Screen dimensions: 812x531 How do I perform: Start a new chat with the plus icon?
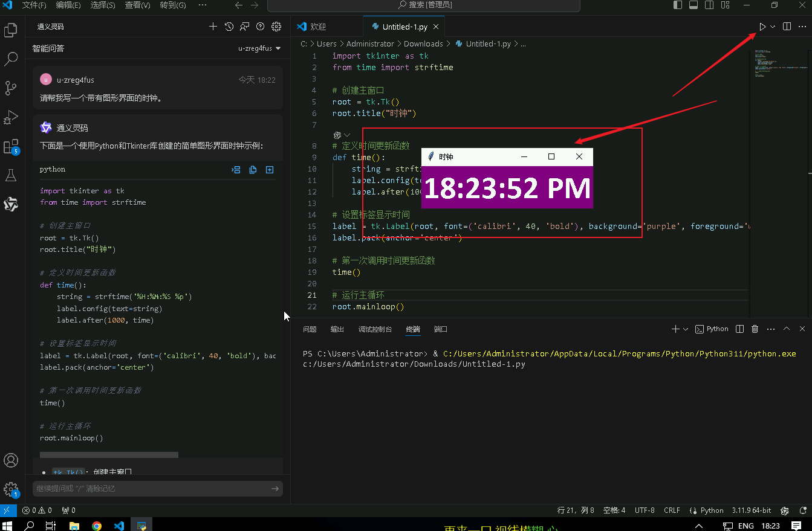(x=213, y=27)
